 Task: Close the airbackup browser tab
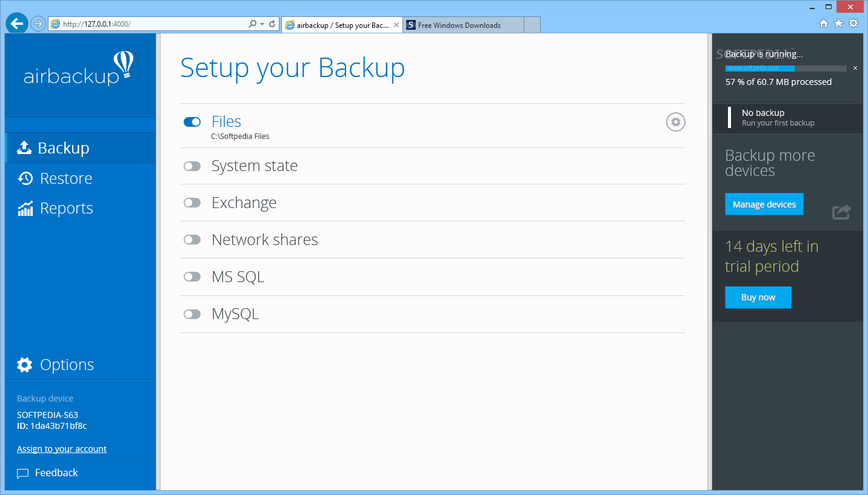(396, 25)
